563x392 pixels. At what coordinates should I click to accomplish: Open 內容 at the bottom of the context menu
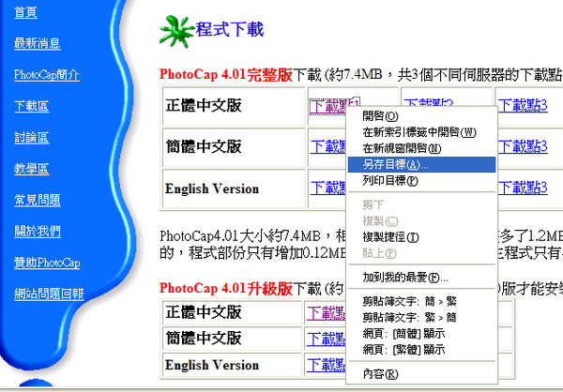[x=379, y=374]
